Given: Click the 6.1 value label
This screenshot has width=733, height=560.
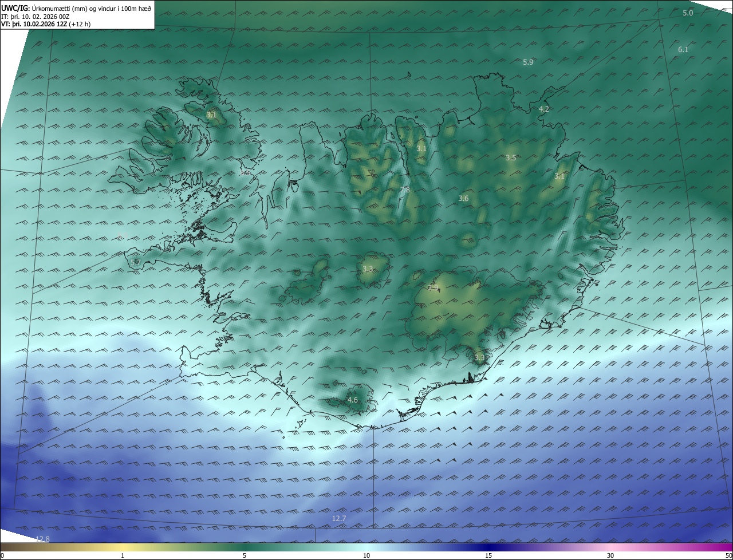Looking at the screenshot, I should (683, 50).
